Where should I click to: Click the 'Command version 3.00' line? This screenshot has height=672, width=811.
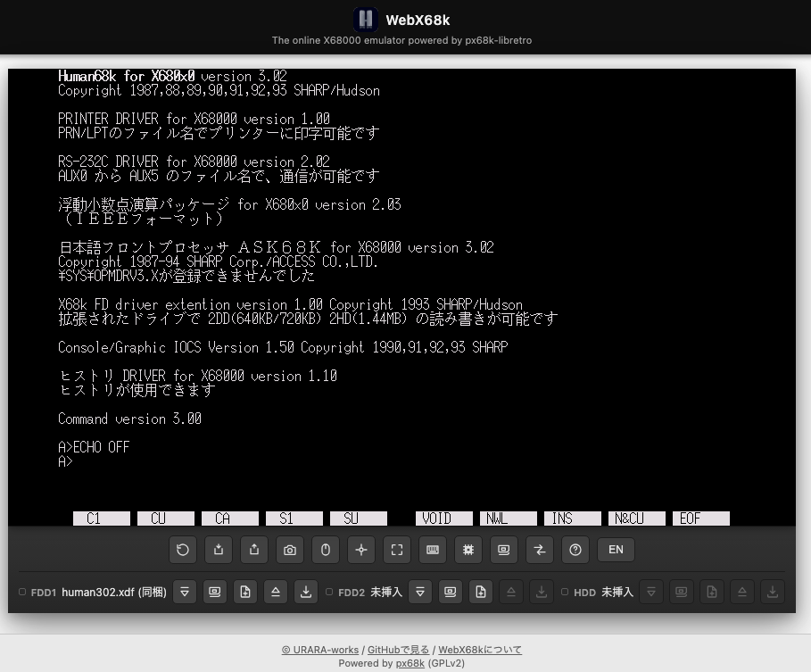130,419
